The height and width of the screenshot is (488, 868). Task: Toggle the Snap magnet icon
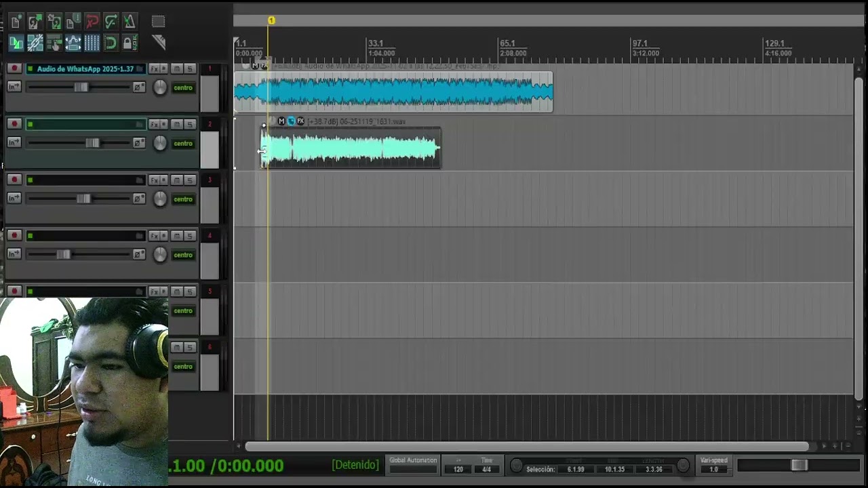pos(111,43)
